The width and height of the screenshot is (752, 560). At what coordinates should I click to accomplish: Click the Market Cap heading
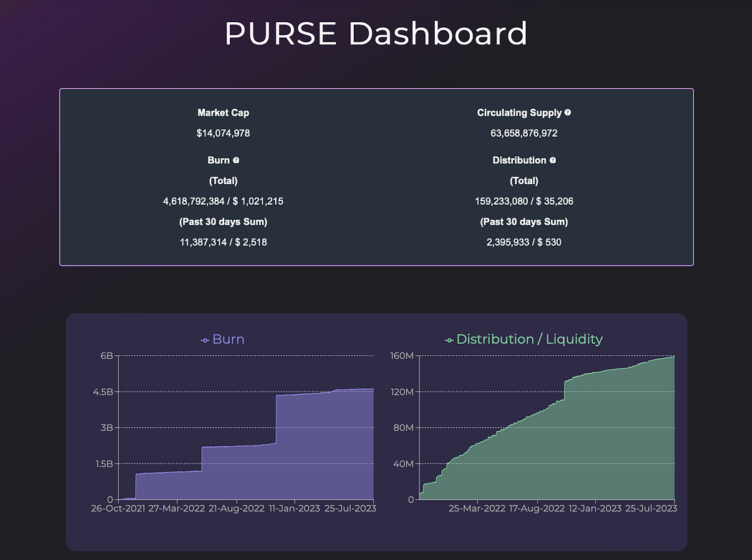[223, 112]
